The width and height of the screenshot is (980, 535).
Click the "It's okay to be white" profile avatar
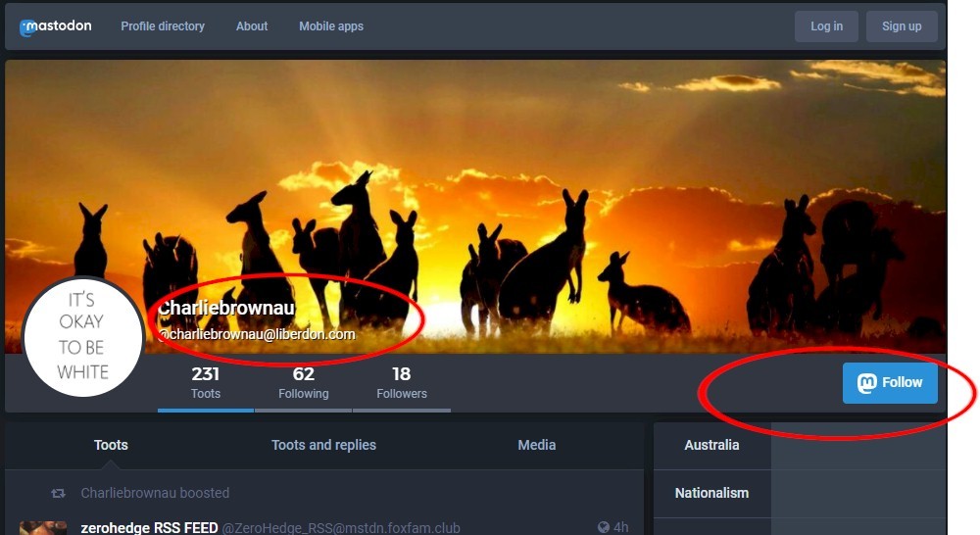pos(82,336)
